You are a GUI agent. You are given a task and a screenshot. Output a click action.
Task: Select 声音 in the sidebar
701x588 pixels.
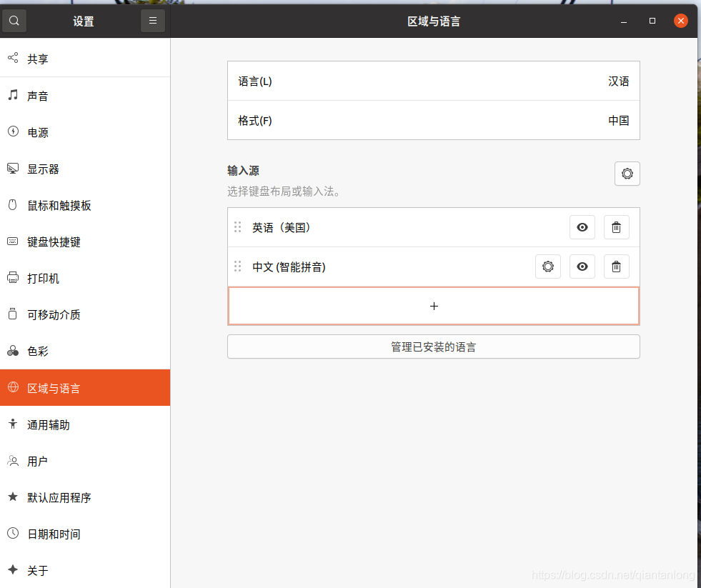(x=85, y=96)
